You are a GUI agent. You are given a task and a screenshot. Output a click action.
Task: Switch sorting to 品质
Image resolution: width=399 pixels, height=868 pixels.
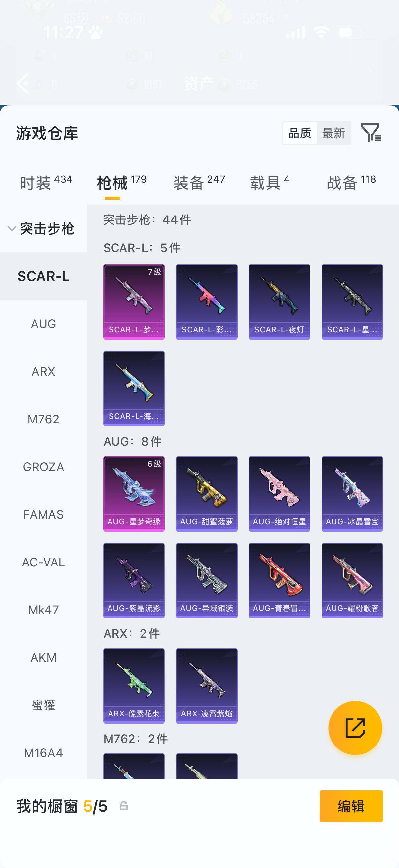[x=300, y=133]
